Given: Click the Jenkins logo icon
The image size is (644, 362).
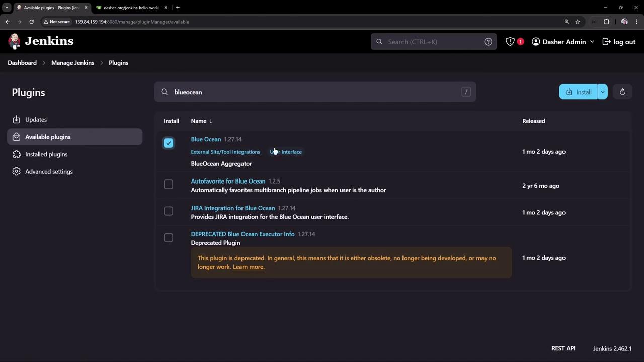Looking at the screenshot, I should coord(14,41).
